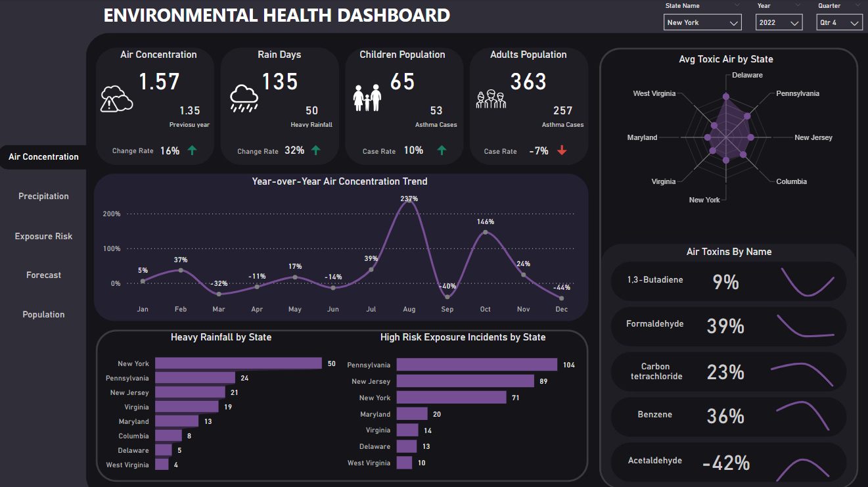Click the August 237% data point
This screenshot has height=487, width=868.
[409, 201]
